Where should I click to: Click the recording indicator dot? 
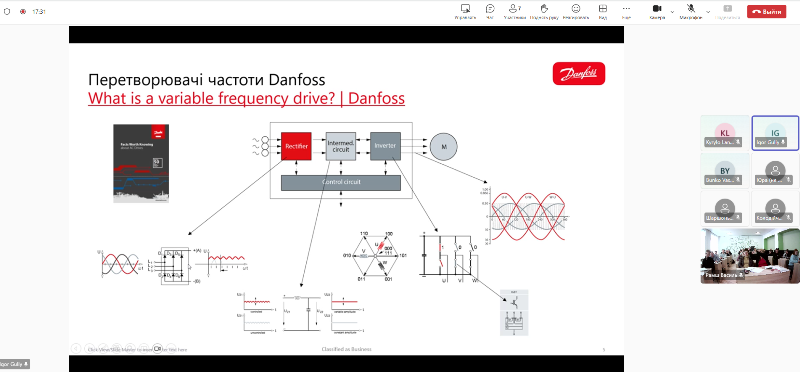coord(22,11)
